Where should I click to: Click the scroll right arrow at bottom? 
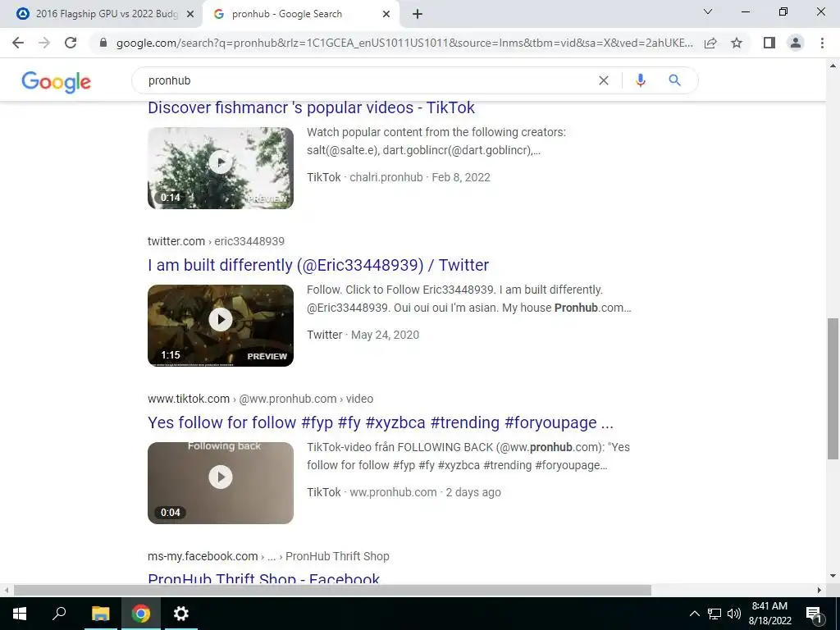coord(819,590)
